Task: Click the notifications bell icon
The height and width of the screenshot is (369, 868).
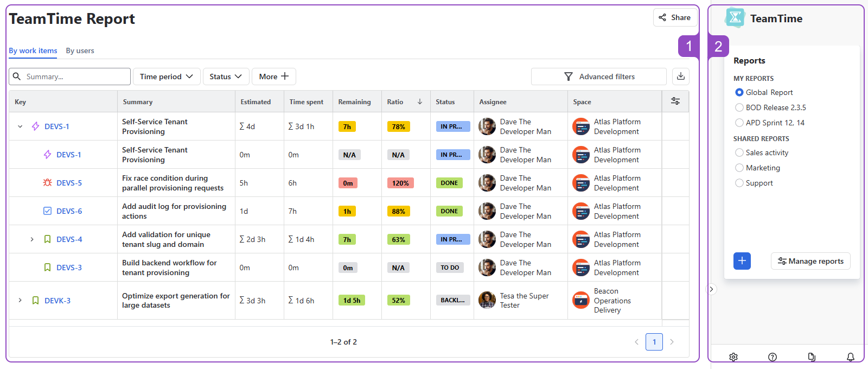Action: (851, 357)
